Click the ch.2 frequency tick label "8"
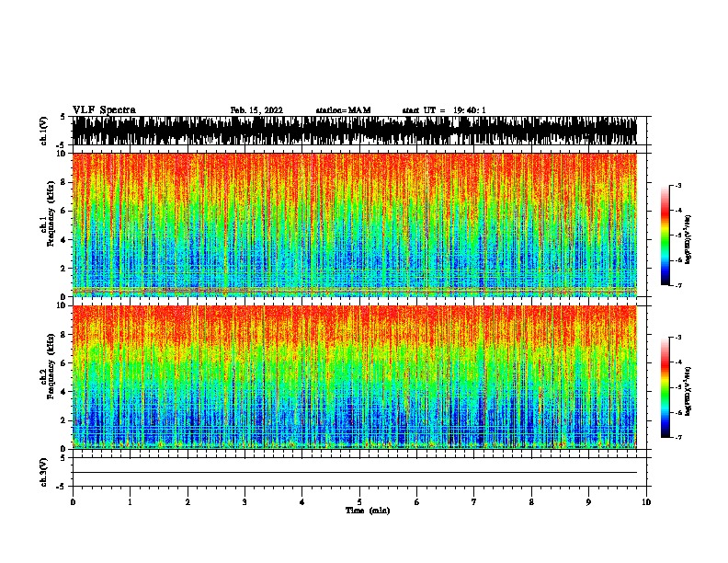The height and width of the screenshot is (563, 728). click(x=63, y=334)
